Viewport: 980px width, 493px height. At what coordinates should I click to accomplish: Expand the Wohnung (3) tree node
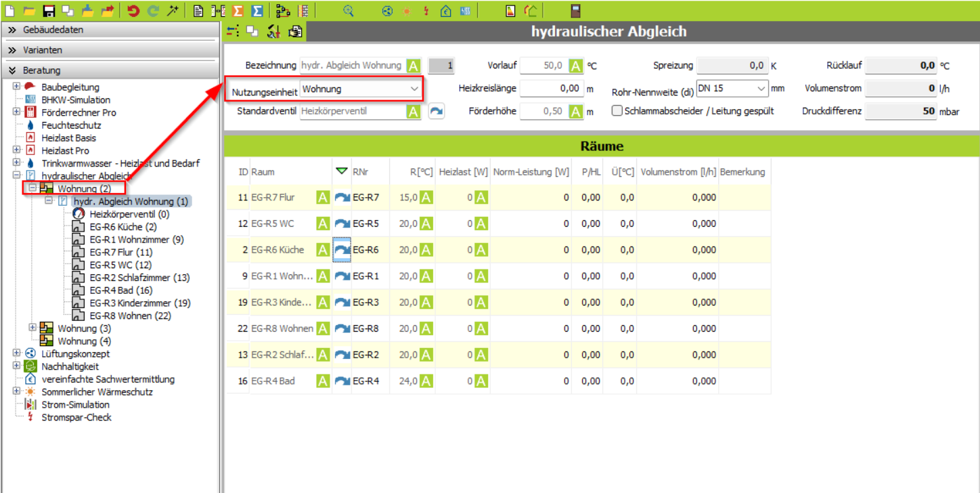click(32, 328)
